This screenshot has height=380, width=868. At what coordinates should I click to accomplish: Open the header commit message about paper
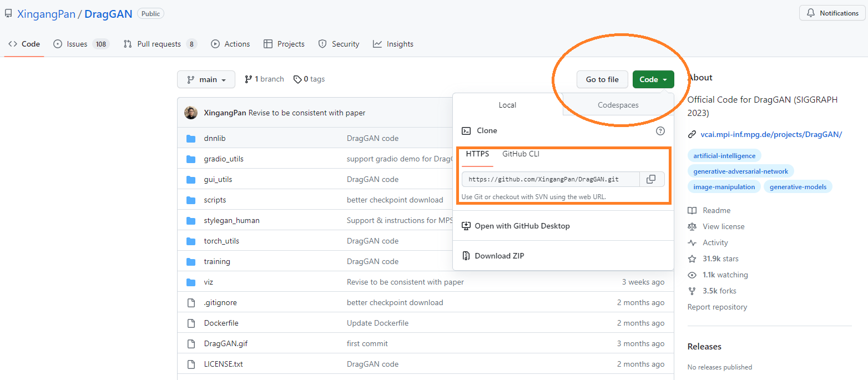coord(307,113)
